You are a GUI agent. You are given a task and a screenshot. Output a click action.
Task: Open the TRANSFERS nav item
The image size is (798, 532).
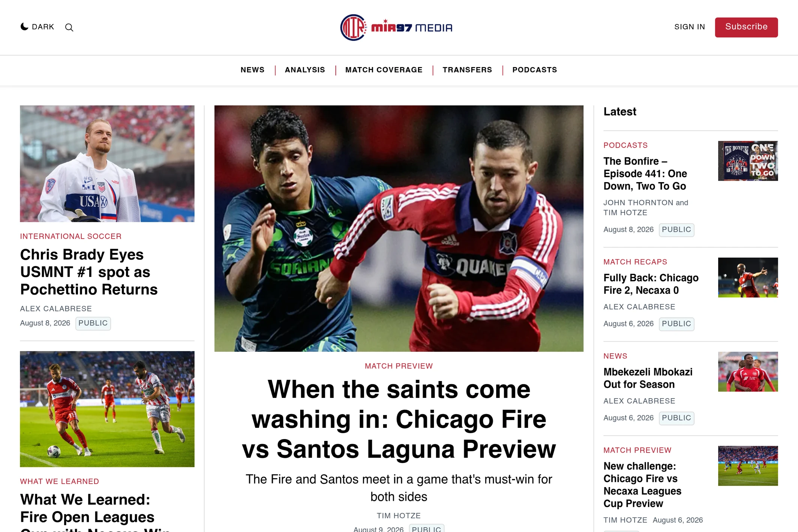[x=467, y=70]
